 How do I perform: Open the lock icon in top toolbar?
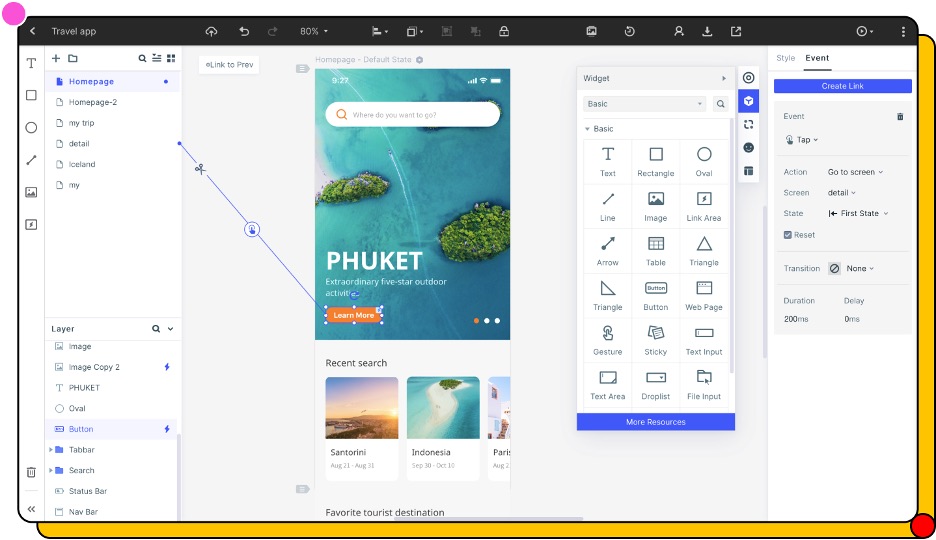tap(504, 32)
